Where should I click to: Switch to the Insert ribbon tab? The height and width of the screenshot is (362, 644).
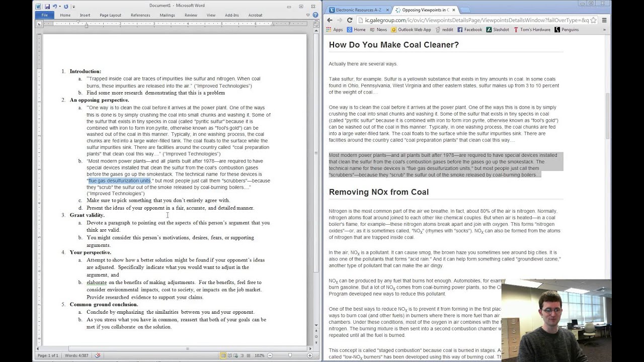coord(85,15)
